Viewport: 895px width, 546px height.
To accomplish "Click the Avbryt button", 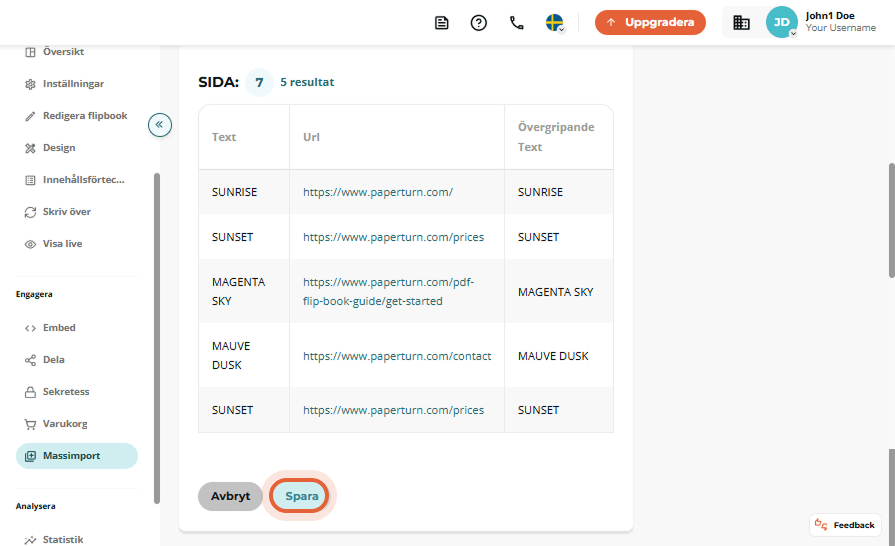I will 230,496.
